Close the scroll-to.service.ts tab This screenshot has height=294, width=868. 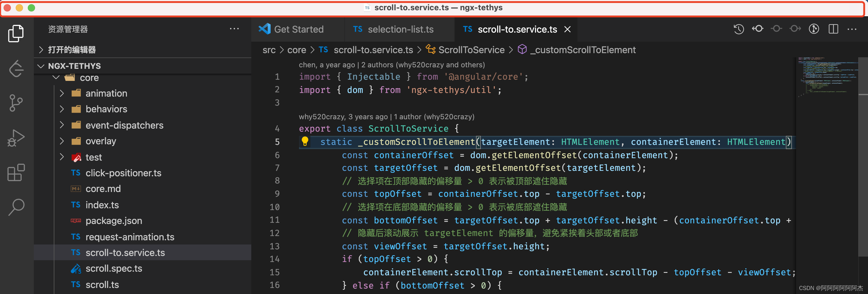coord(568,29)
